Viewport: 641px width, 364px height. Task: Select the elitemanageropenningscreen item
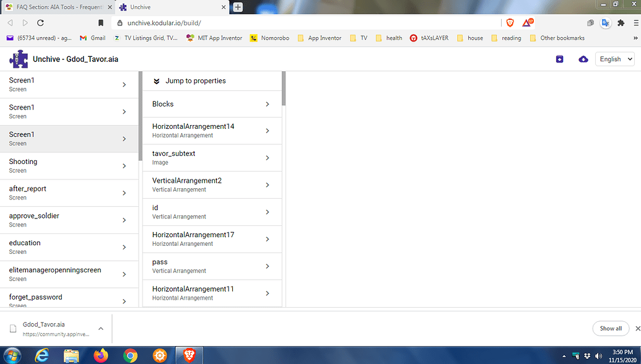(69, 274)
